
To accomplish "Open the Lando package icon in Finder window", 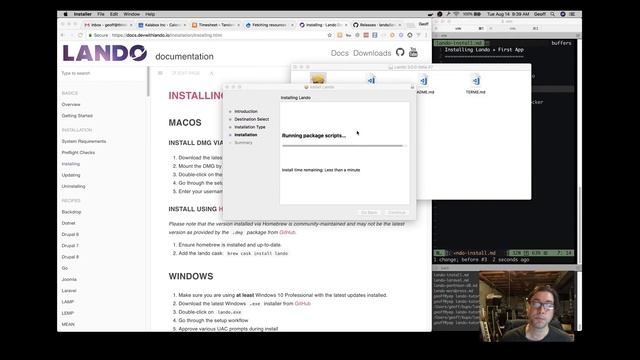I will [318, 78].
